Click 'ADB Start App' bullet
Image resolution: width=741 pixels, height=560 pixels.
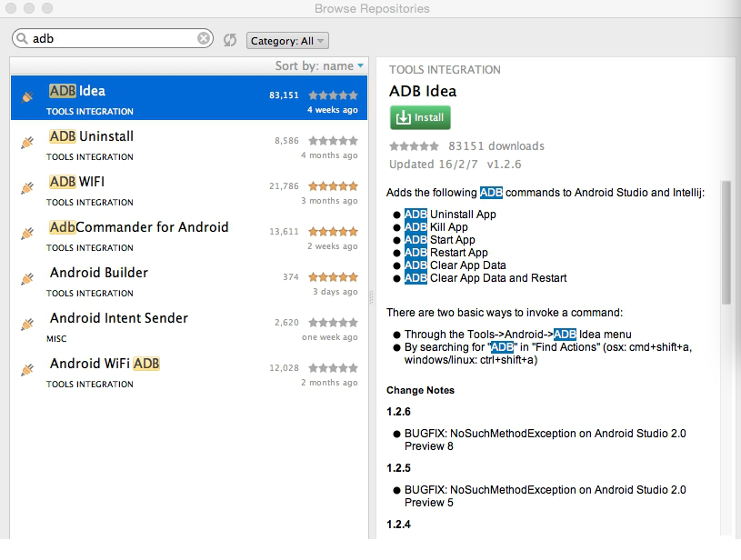[x=439, y=240]
